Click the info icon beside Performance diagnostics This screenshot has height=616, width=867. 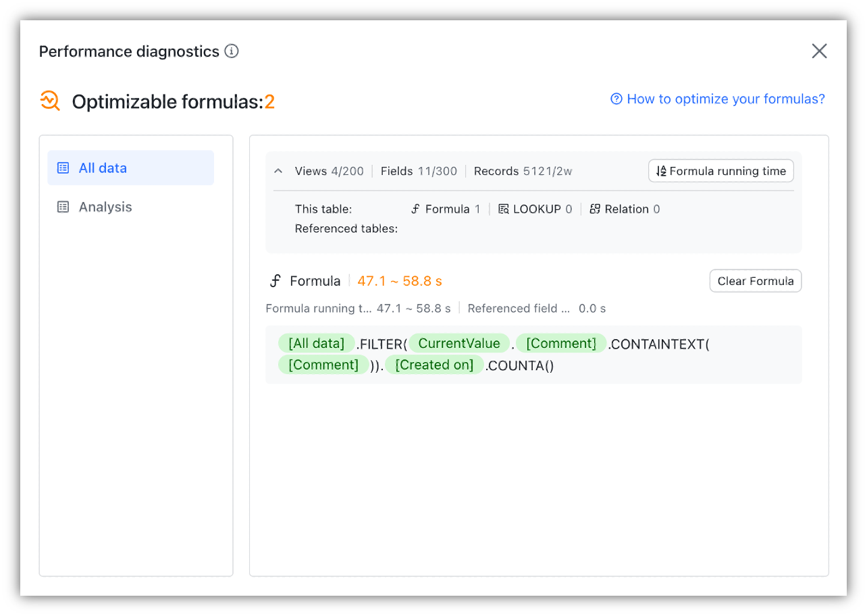[x=231, y=51]
